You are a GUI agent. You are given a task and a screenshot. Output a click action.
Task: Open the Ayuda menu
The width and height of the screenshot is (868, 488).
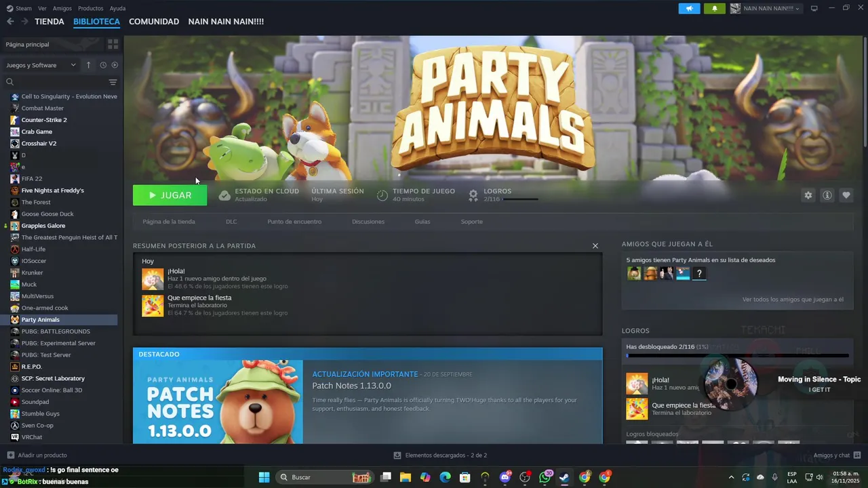pos(117,8)
